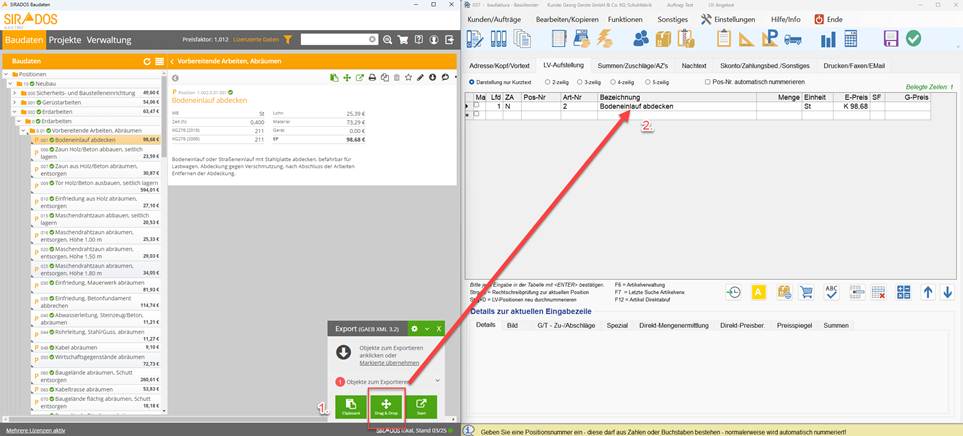Image resolution: width=963 pixels, height=436 pixels.
Task: Open the Drucken/Faxen/EMail tab
Action: pyautogui.click(x=854, y=66)
